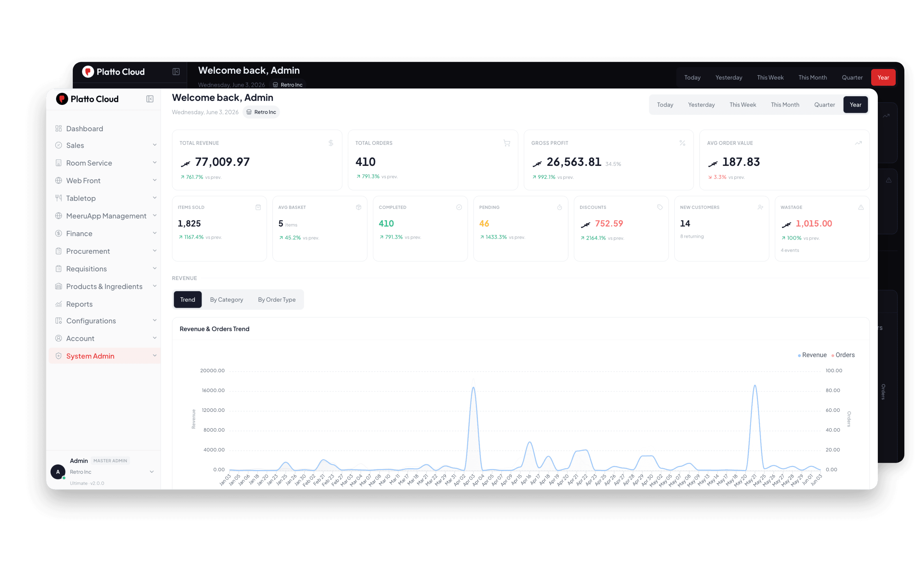Select Quarter range in the dark window
The image size is (924, 578).
(x=852, y=77)
